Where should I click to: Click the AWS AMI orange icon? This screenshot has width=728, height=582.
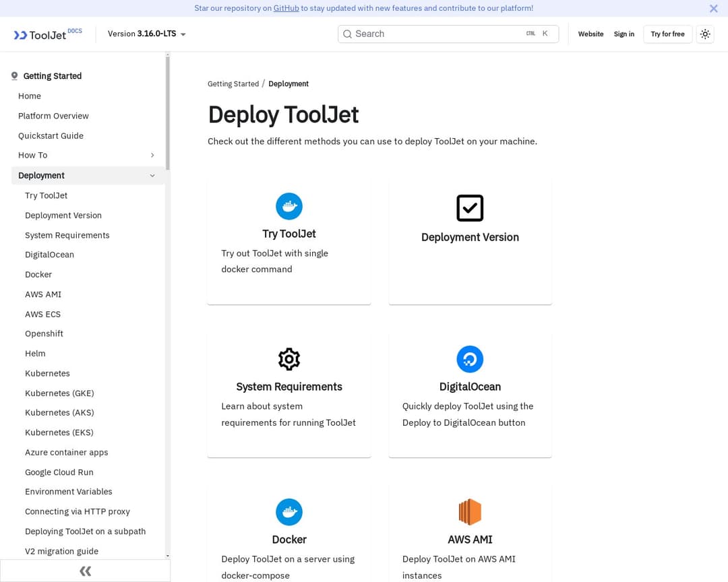tap(470, 512)
